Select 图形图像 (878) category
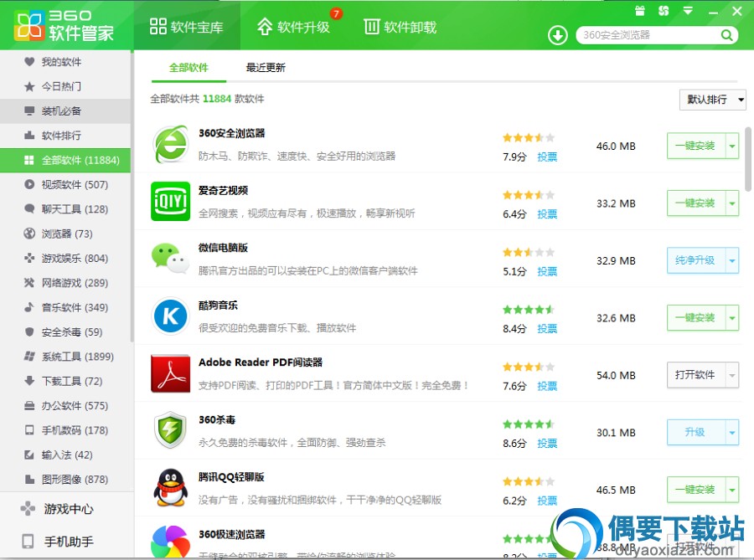The width and height of the screenshot is (754, 560). coord(65,479)
